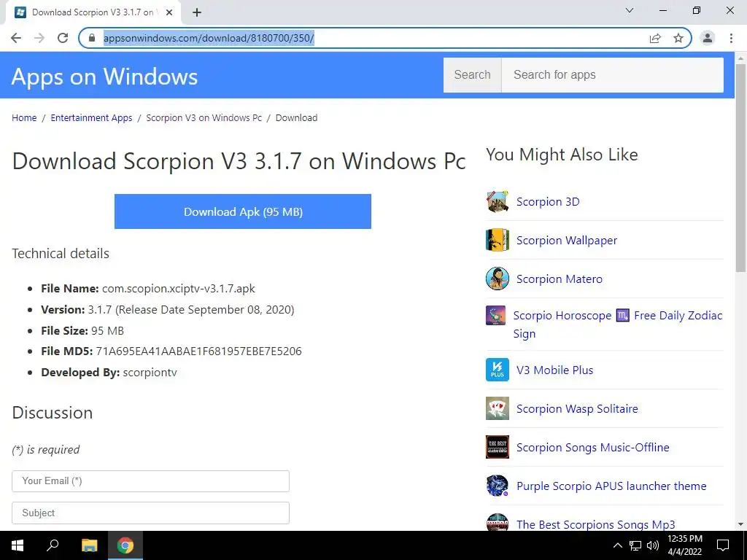
Task: Click Download Apk (95 MB) button
Action: pyautogui.click(x=243, y=211)
